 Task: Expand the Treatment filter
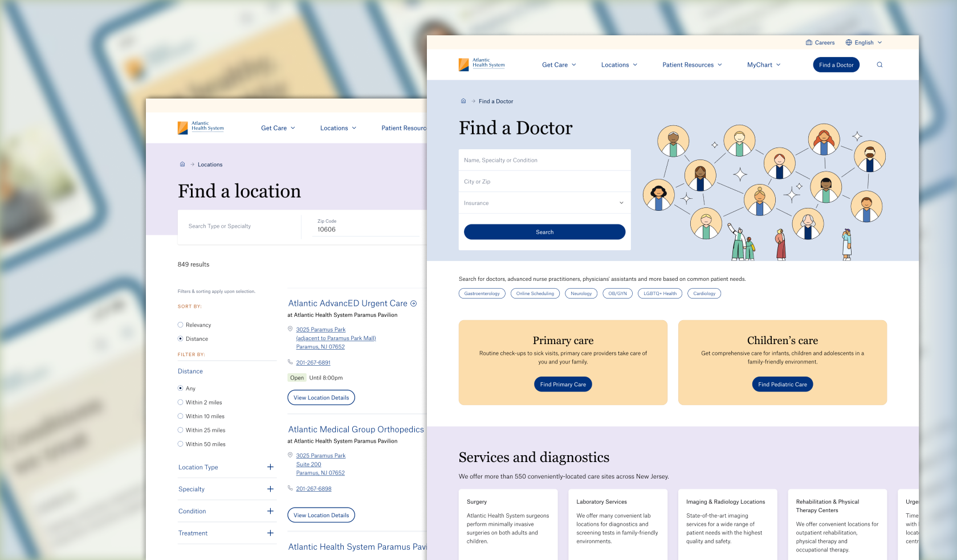coord(270,533)
